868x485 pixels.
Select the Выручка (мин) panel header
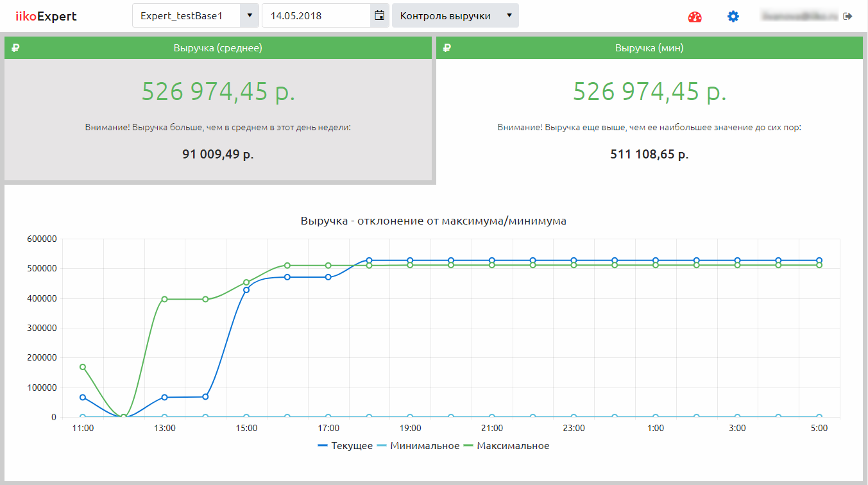[649, 48]
